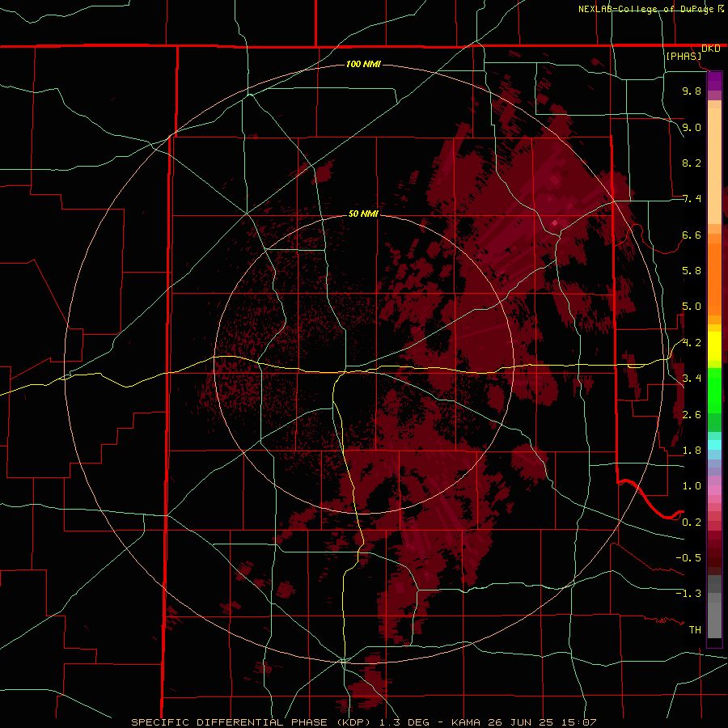Click the 0.2 scale value
This screenshot has height=728, width=728.
692,523
